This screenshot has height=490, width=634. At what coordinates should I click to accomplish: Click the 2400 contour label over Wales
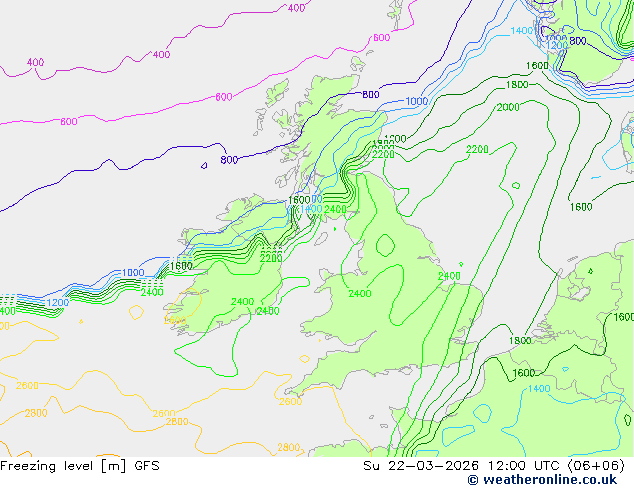pyautogui.click(x=360, y=294)
